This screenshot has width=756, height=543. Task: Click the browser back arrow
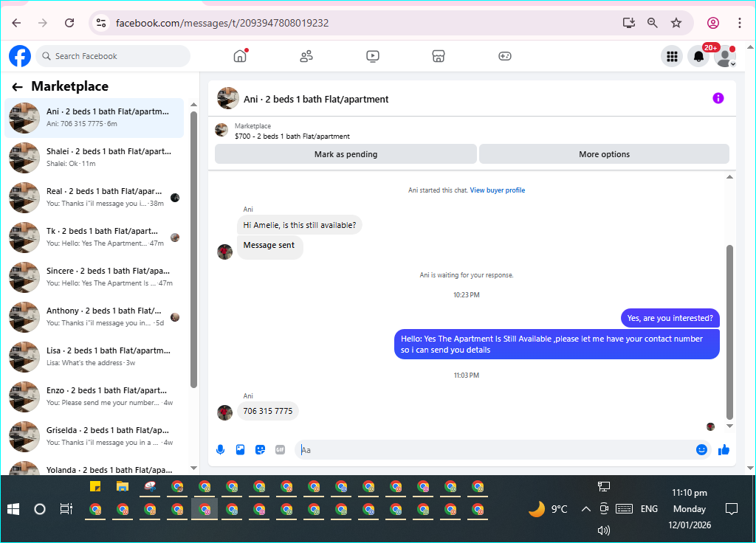tap(16, 23)
